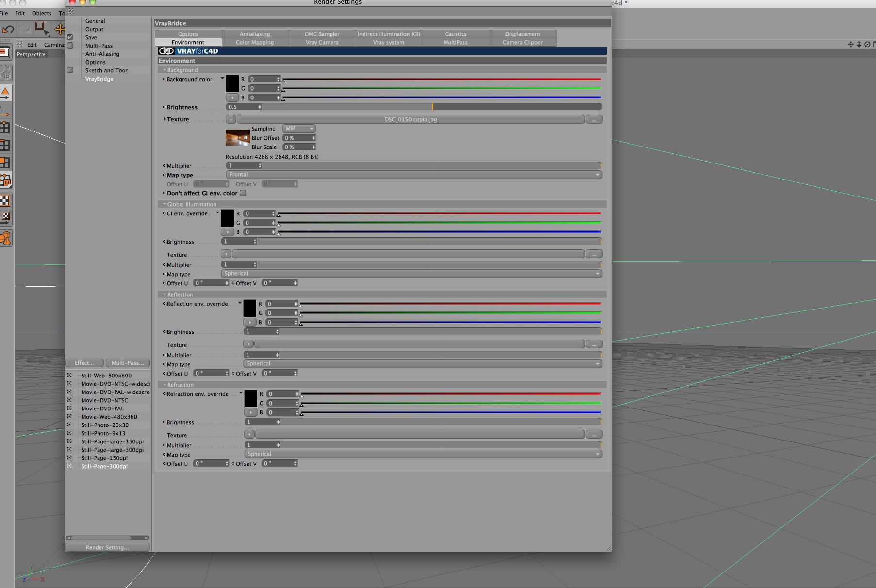Click the Undo arrow in Cinema 4D toolbar
The height and width of the screenshot is (588, 876).
(x=8, y=29)
